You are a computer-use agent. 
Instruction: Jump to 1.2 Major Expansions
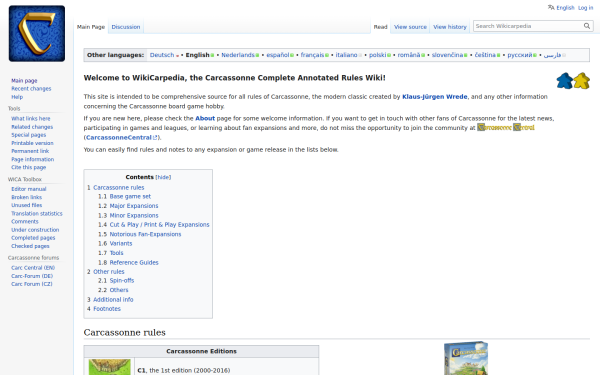click(128, 206)
